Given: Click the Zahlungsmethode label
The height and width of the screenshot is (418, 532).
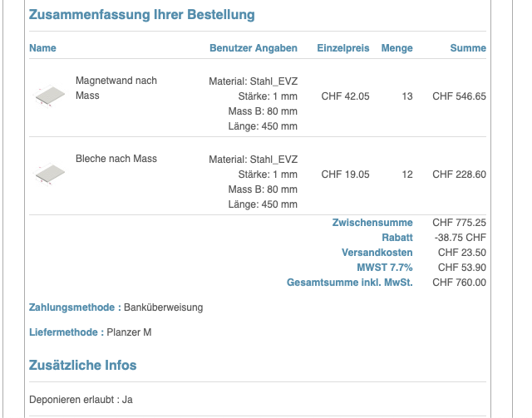Looking at the screenshot, I should [73, 307].
